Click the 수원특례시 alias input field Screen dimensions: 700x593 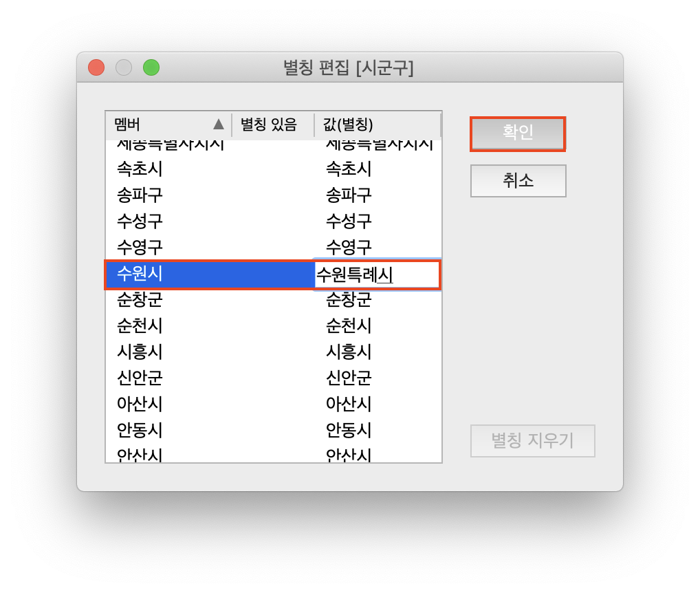tap(378, 274)
